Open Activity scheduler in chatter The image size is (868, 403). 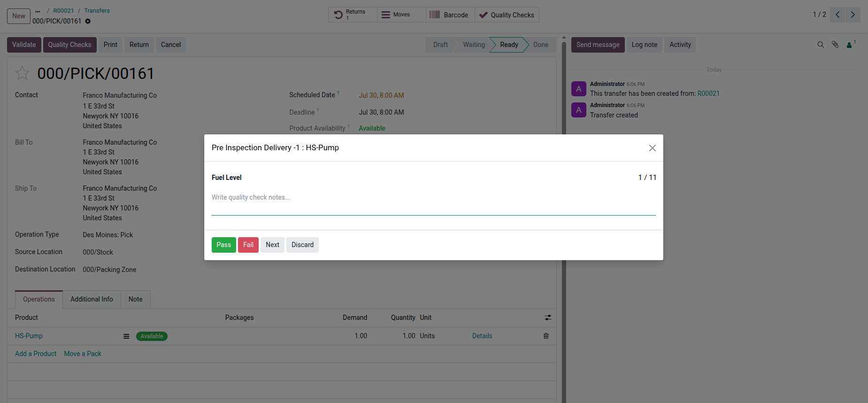click(680, 45)
